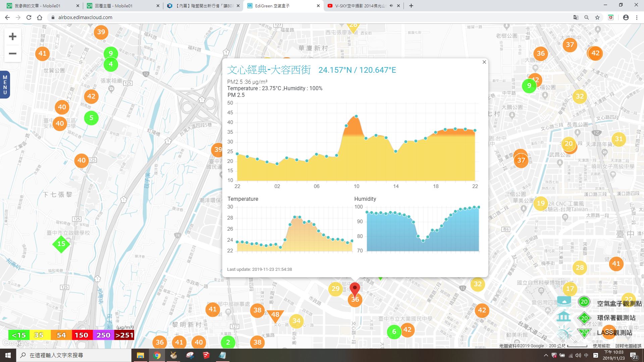Toggle the faded LASS station layer icon

[x=564, y=332]
